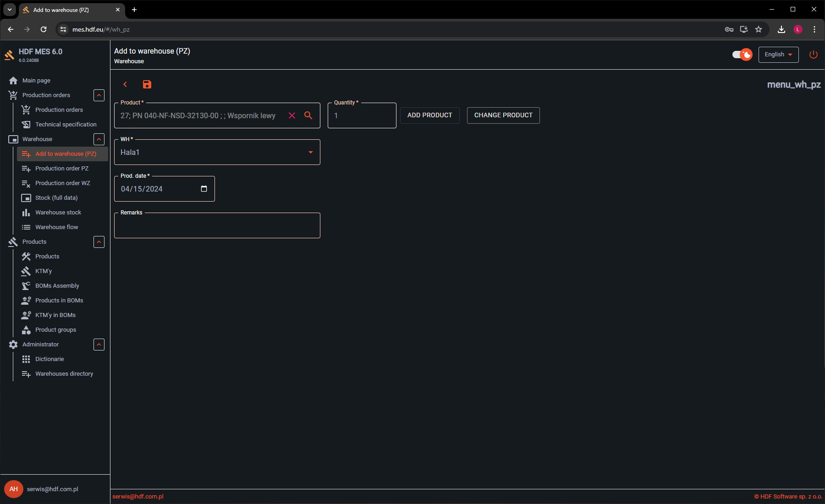Toggle the dark mode switch
This screenshot has height=504, width=825.
[742, 55]
